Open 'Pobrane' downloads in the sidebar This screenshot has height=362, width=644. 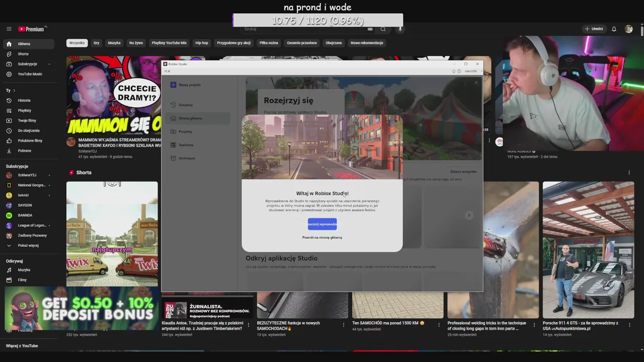click(30, 151)
